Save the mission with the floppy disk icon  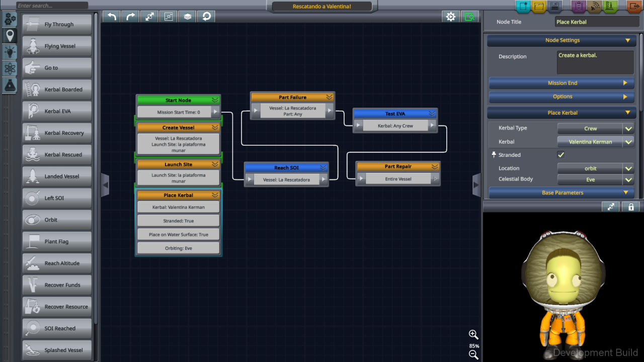pyautogui.click(x=555, y=7)
